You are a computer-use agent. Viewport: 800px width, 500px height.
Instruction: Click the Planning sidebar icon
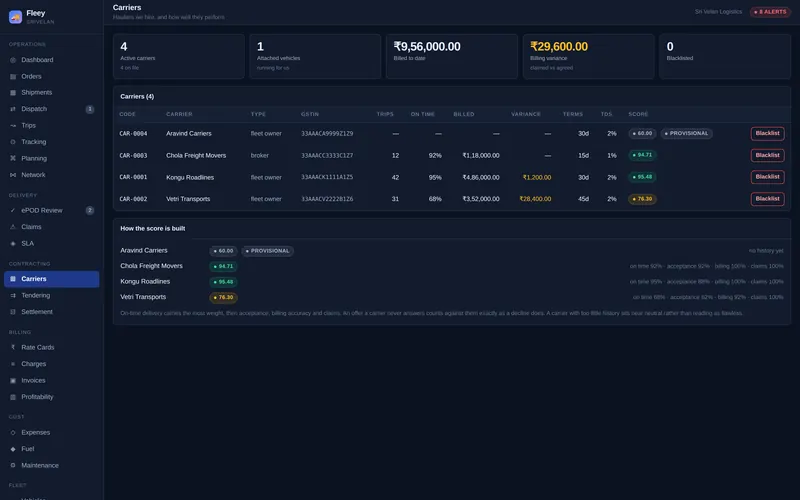pos(13,158)
